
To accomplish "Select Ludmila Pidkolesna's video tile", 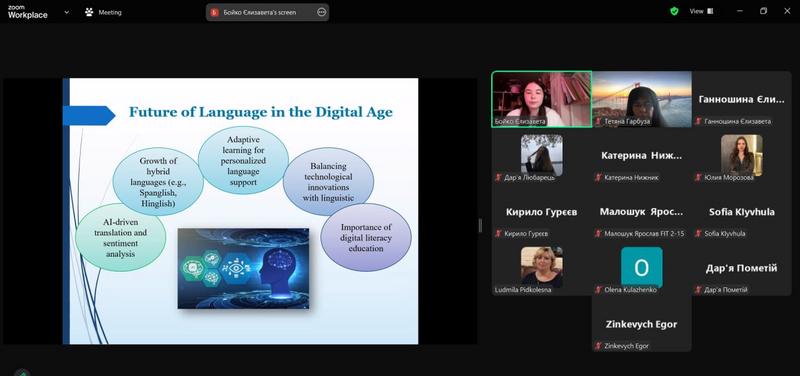I will pyautogui.click(x=542, y=267).
